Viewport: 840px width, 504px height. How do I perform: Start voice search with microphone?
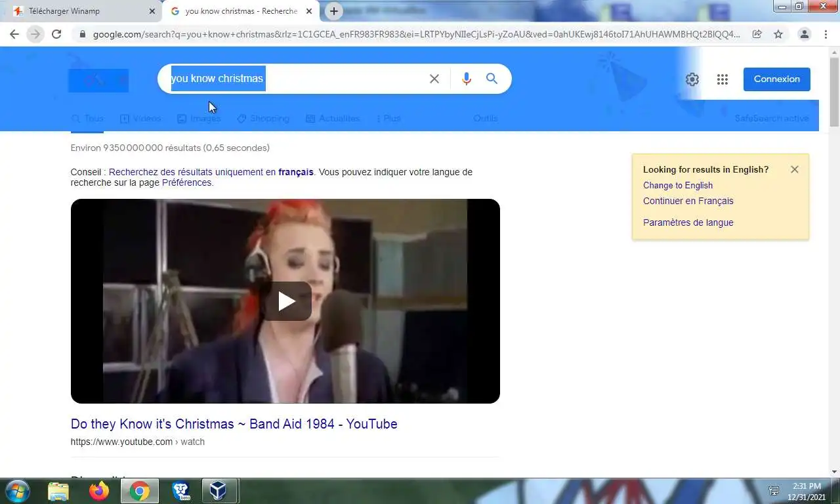[467, 79]
